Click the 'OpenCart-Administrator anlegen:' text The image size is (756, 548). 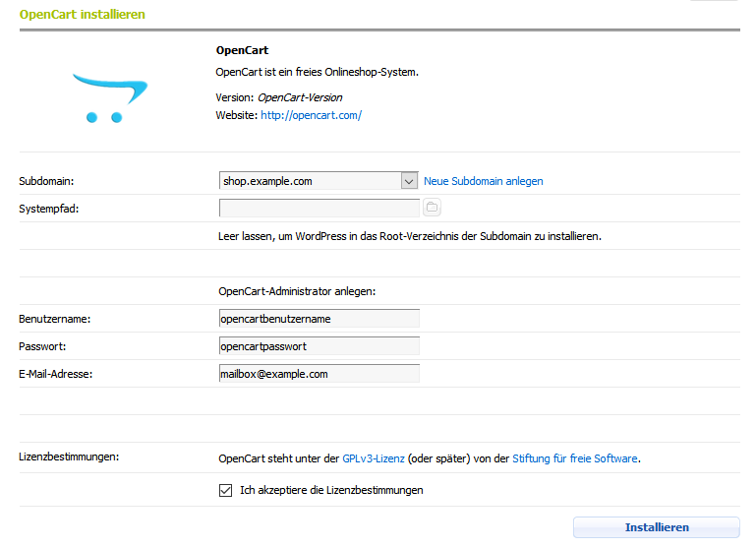(297, 291)
